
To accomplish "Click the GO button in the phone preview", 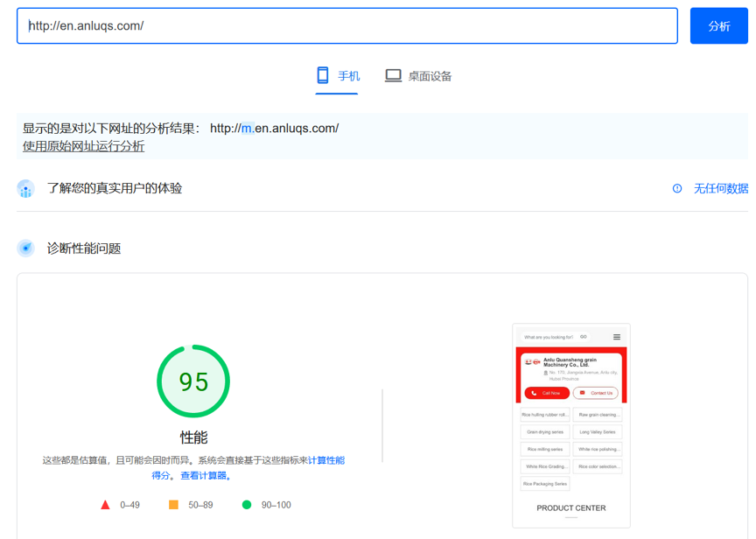I will click(584, 337).
